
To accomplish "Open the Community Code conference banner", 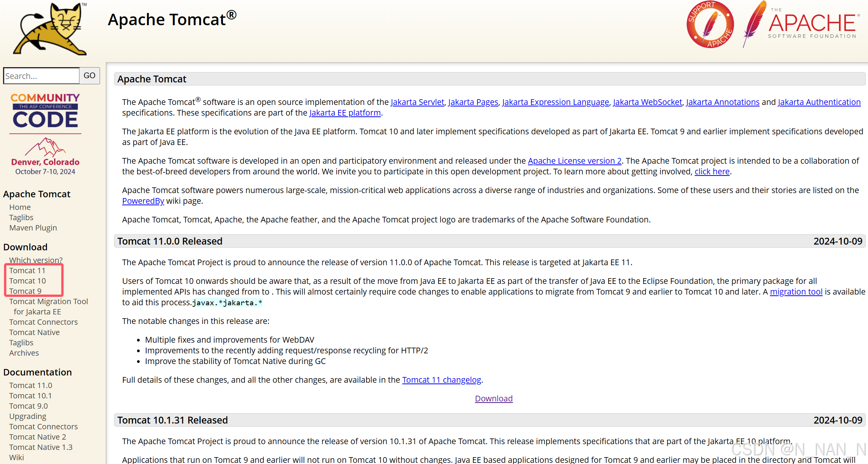I will click(x=45, y=134).
